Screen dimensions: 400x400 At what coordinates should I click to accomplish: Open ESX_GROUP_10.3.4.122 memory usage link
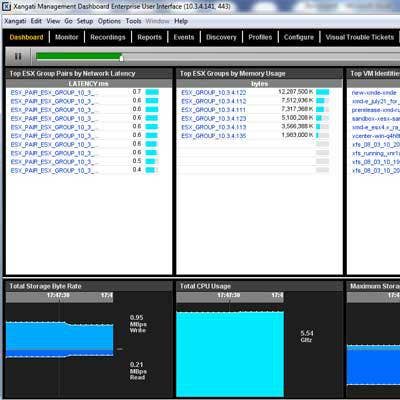214,92
